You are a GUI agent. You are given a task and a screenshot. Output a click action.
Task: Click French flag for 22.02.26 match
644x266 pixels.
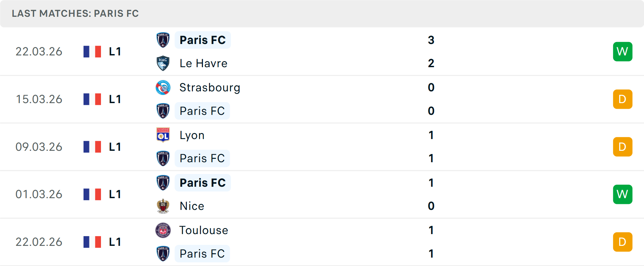92,242
